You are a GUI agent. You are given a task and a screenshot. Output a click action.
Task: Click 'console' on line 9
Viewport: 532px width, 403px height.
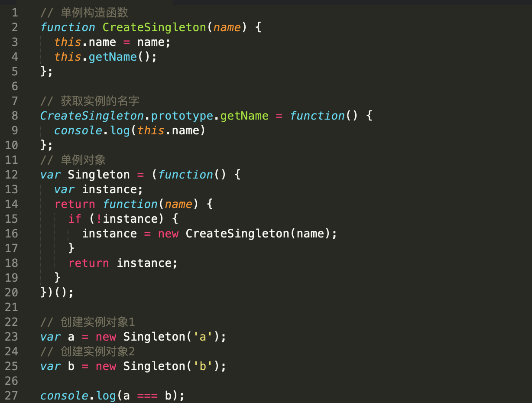tap(78, 130)
